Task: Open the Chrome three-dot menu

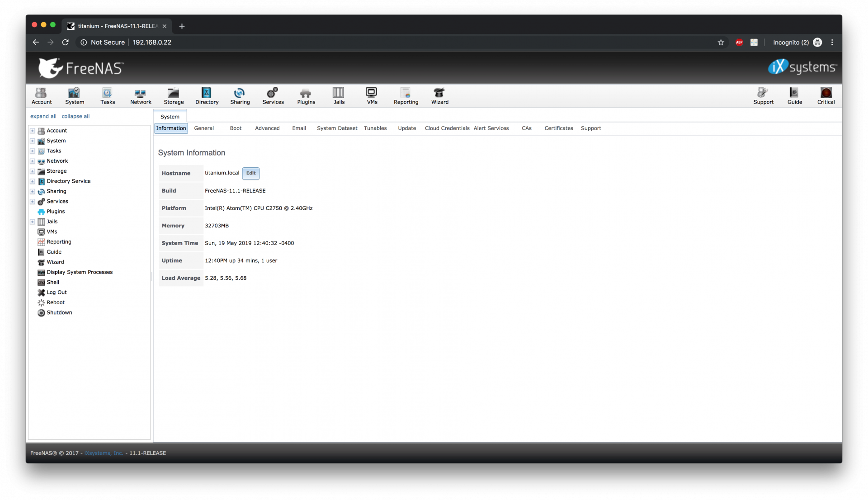Action: [x=832, y=42]
